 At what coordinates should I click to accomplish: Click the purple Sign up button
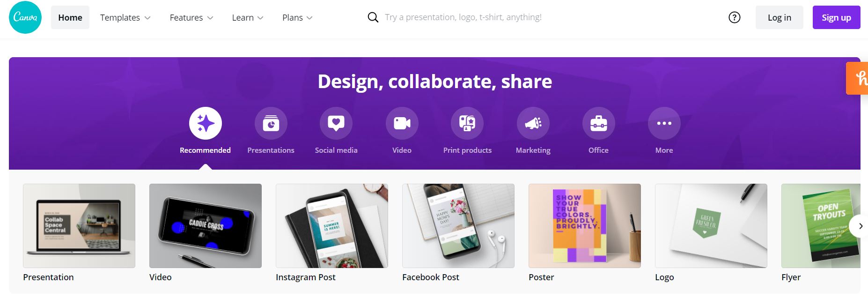coord(836,17)
